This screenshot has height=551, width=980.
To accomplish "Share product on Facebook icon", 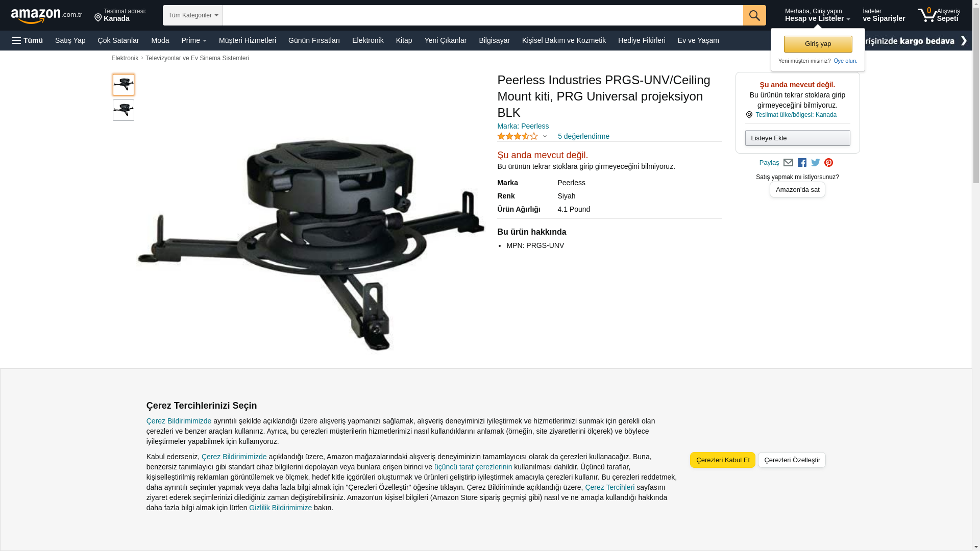I will [802, 163].
